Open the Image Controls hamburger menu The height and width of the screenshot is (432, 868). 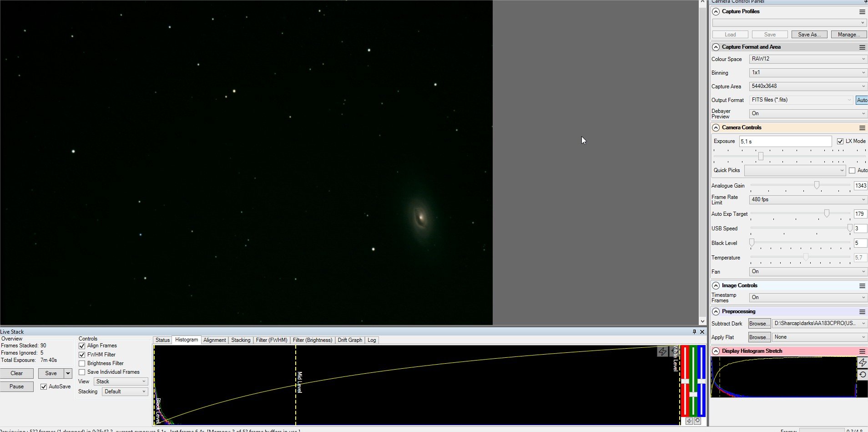(x=862, y=286)
